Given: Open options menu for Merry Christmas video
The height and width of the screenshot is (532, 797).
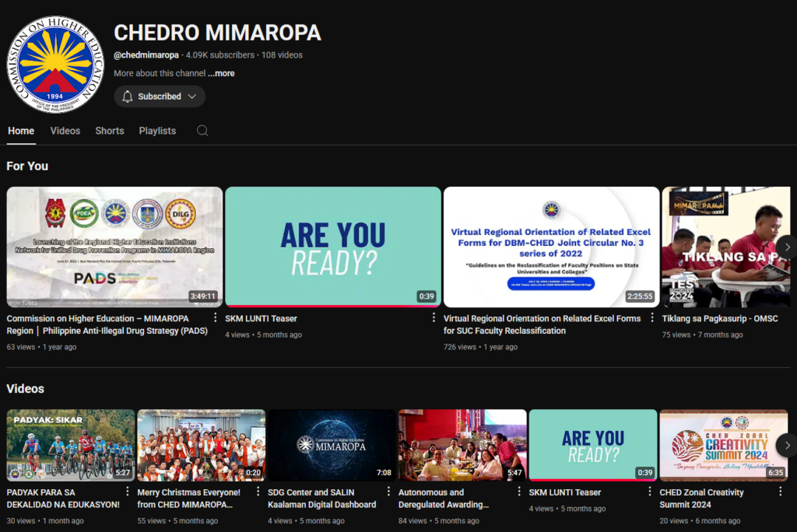Looking at the screenshot, I should pyautogui.click(x=258, y=492).
